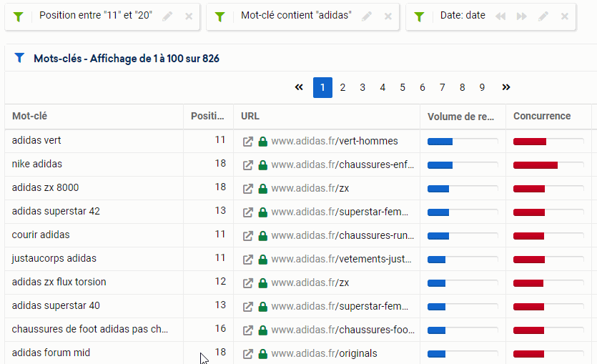This screenshot has height=364, width=597.
Task: Go to results page 9
Action: pyautogui.click(x=482, y=87)
